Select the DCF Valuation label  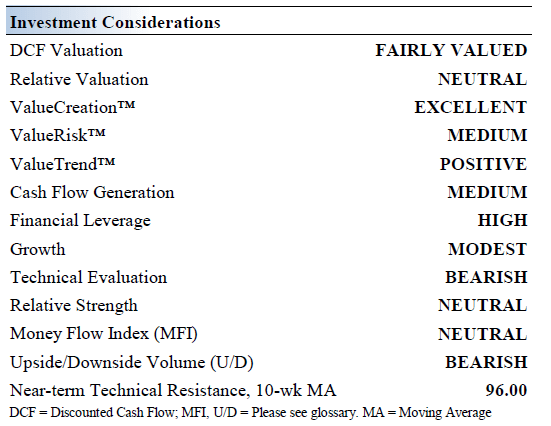[x=66, y=50]
